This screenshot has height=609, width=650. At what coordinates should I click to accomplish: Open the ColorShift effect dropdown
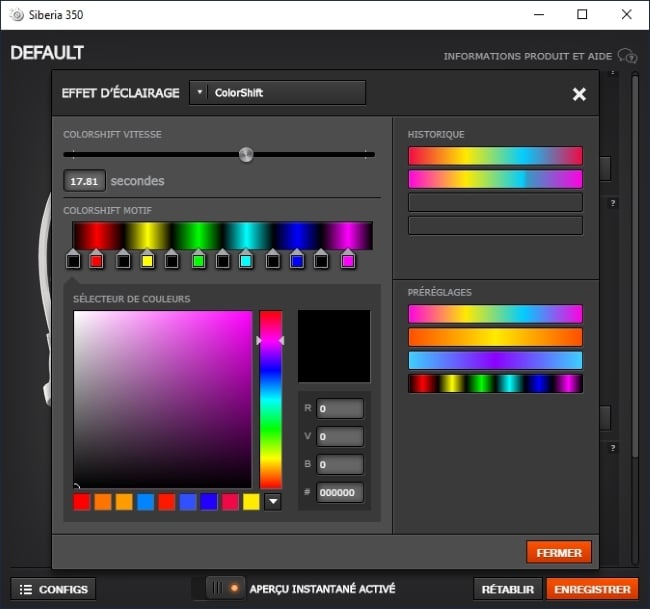pos(277,92)
